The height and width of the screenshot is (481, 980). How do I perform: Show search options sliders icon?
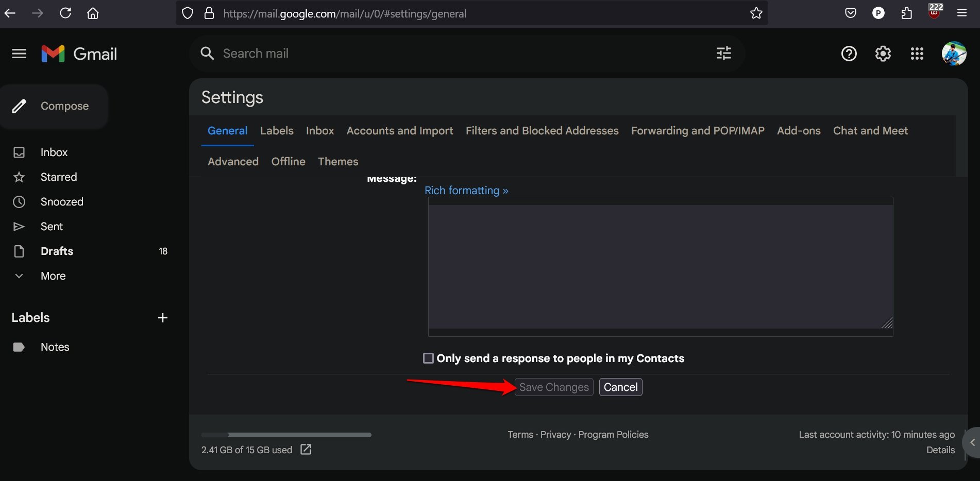[x=724, y=53]
